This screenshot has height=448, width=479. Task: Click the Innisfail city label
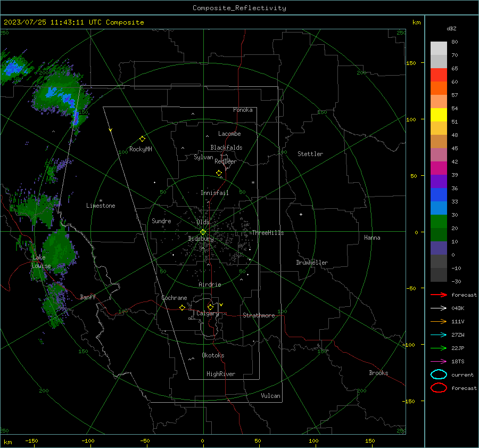click(x=214, y=193)
